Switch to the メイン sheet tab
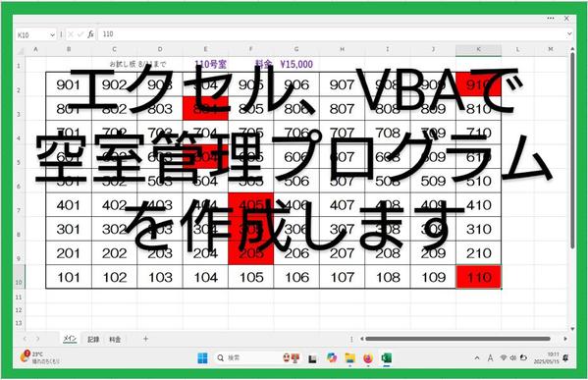The width and height of the screenshot is (588, 380). coord(70,339)
